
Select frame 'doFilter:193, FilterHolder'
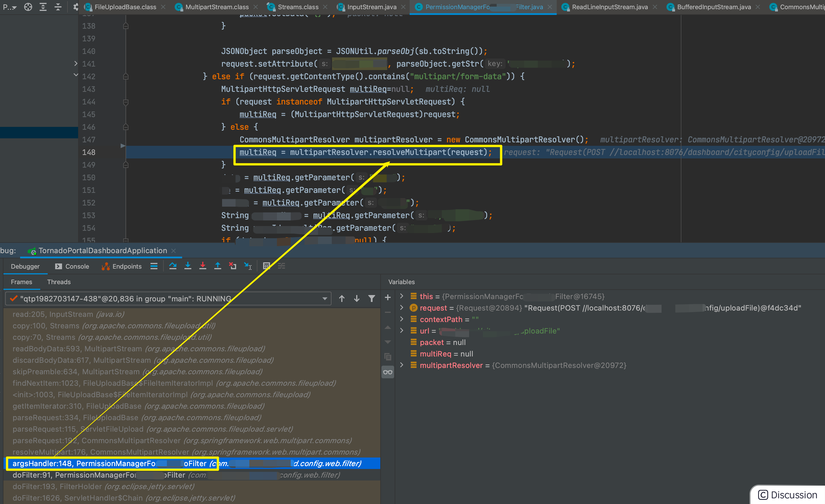[192, 486]
